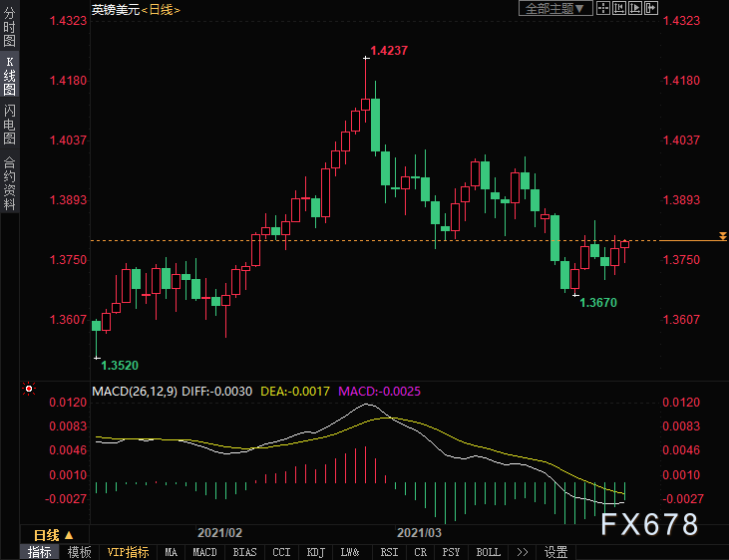Viewport: 729px width, 560px height.
Task: Click the right axis 1.3750 price label
Action: pyautogui.click(x=681, y=260)
